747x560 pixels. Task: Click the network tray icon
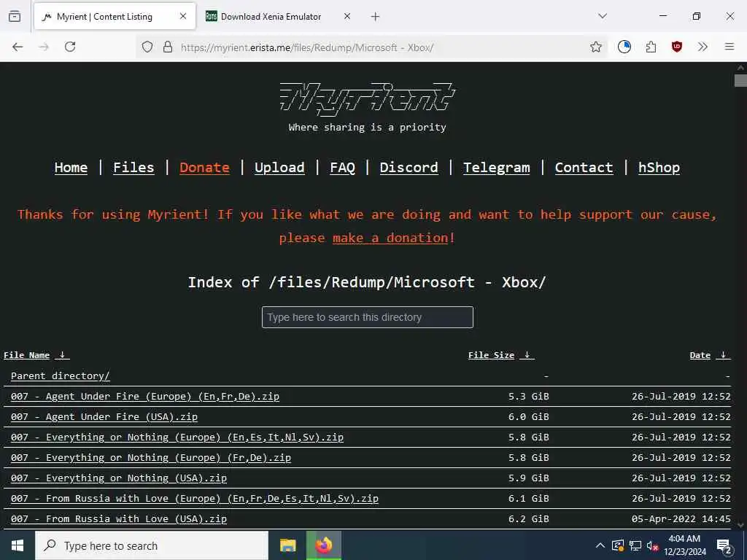tap(635, 545)
